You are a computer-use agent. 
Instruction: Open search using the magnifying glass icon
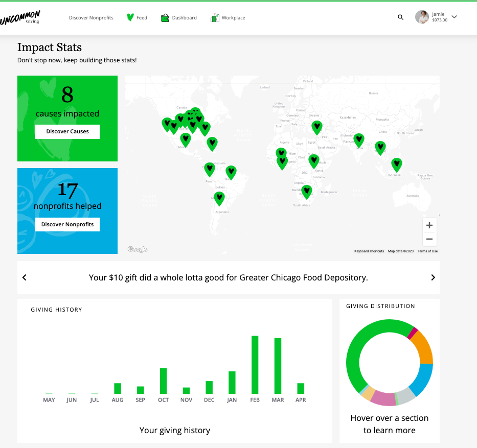[x=400, y=17]
